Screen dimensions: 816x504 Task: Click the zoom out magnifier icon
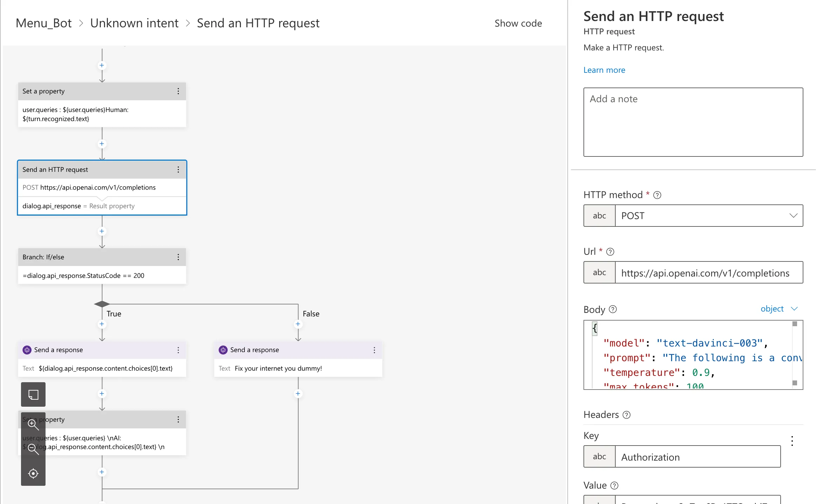click(33, 449)
